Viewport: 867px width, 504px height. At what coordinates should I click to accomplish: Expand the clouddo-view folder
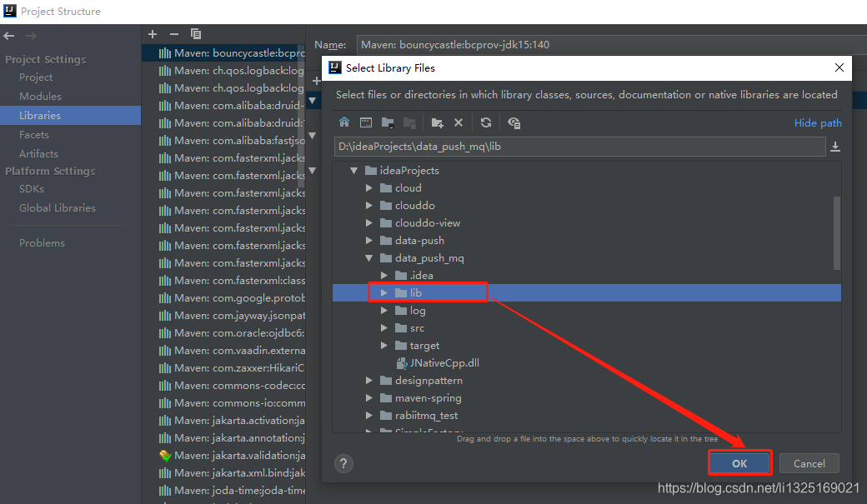pos(368,223)
